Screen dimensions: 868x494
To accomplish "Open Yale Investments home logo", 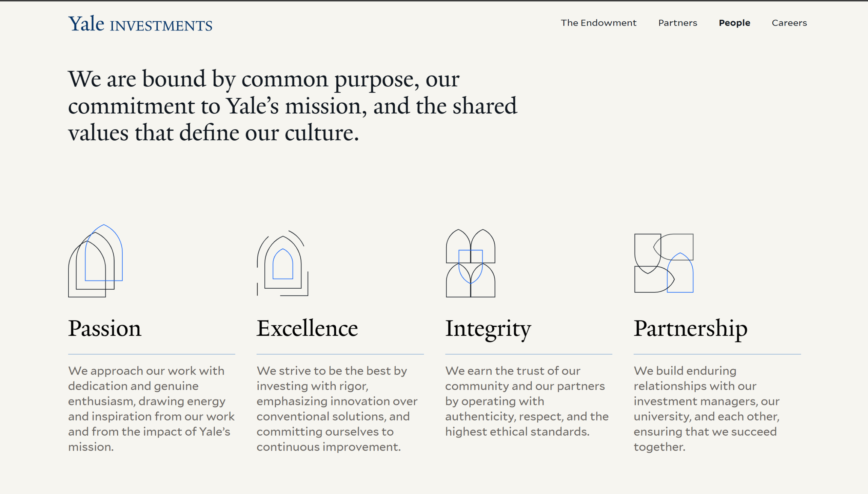I will [x=140, y=24].
